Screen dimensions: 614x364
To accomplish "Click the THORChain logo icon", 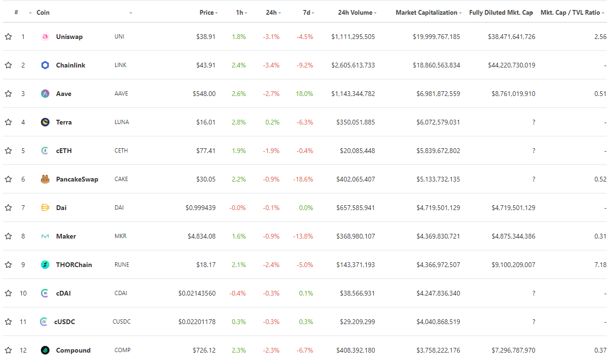I will (x=45, y=265).
